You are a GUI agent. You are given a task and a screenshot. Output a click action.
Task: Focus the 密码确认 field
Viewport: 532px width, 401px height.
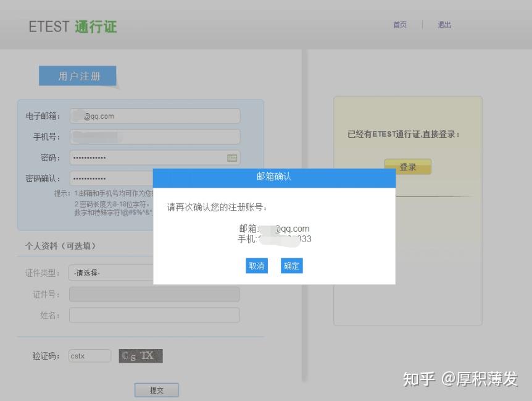tap(112, 179)
